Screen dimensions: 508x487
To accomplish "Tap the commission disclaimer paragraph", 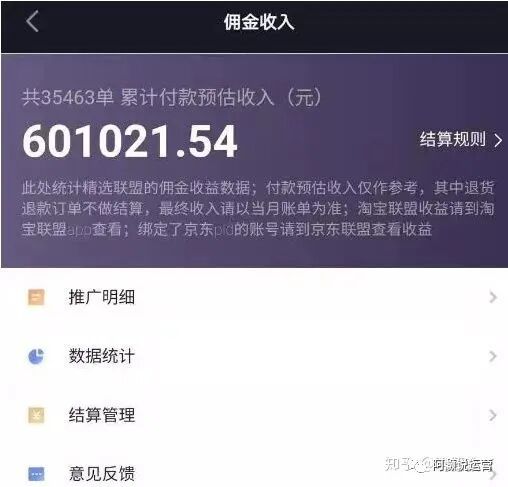I will pyautogui.click(x=258, y=209).
